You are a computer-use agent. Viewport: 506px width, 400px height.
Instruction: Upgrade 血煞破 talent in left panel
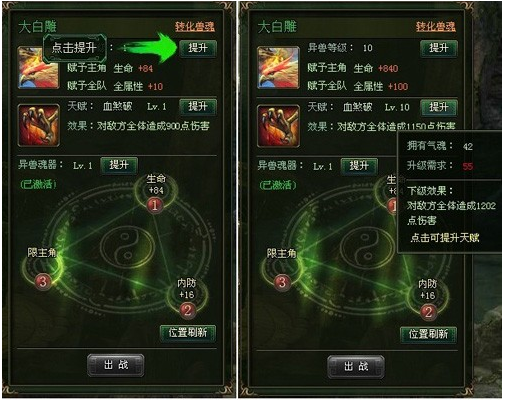pyautogui.click(x=198, y=107)
